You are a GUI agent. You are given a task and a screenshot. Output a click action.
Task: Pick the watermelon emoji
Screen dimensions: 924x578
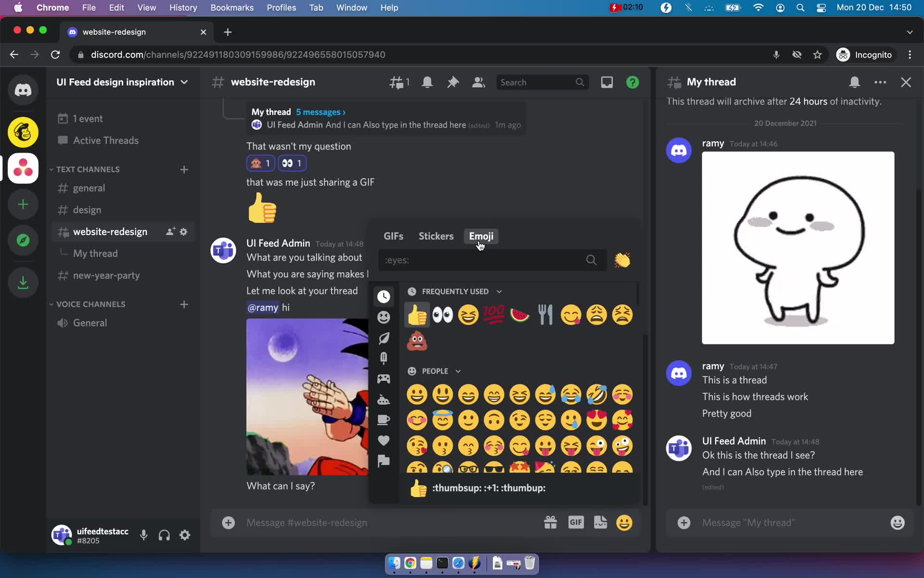[520, 315]
